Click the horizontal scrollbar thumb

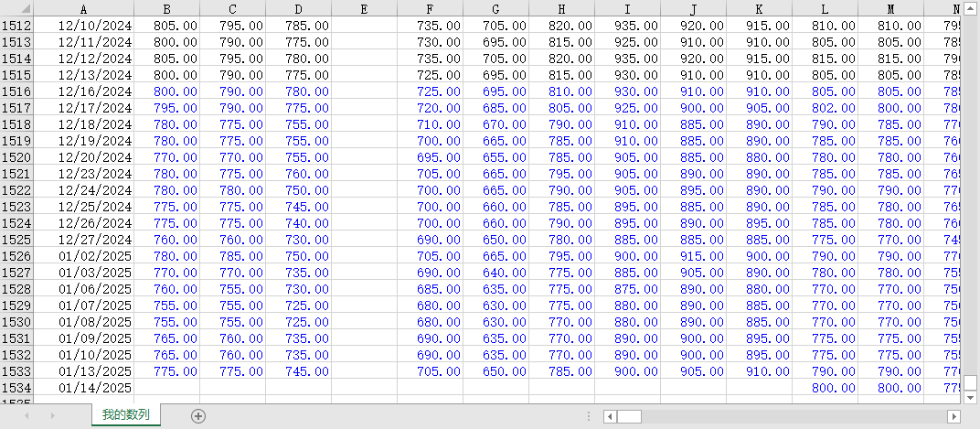click(x=630, y=416)
